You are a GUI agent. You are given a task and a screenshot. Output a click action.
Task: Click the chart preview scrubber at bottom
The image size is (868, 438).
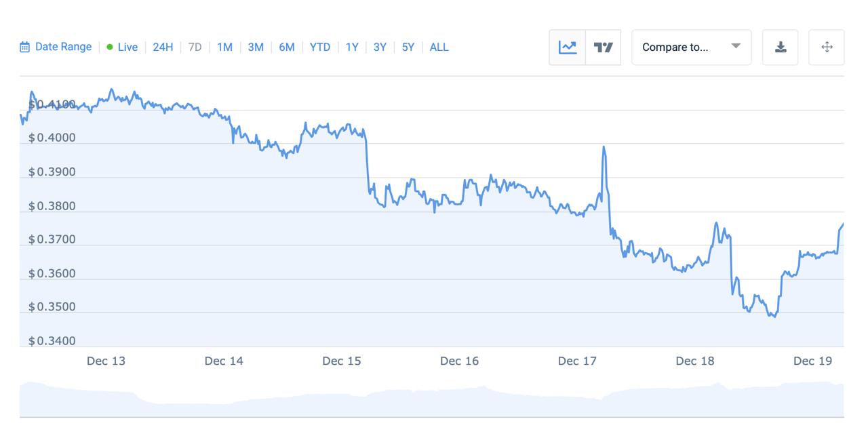[434, 397]
